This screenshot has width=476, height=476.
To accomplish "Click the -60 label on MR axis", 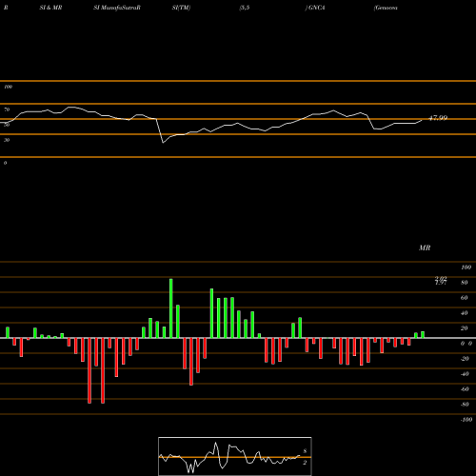I will pyautogui.click(x=465, y=389).
